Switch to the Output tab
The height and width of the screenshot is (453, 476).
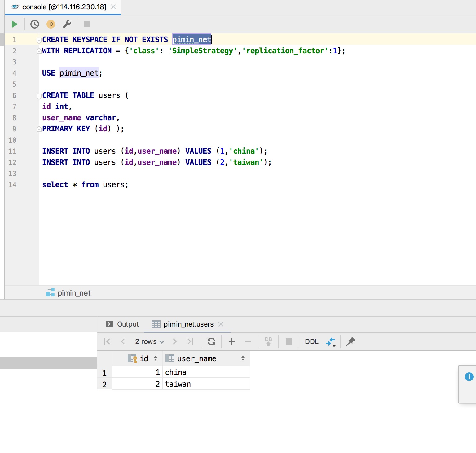(123, 324)
